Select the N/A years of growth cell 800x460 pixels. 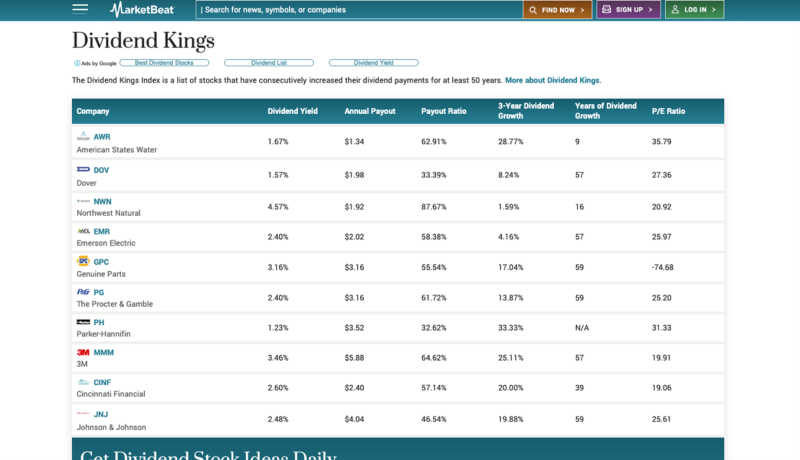coord(582,327)
